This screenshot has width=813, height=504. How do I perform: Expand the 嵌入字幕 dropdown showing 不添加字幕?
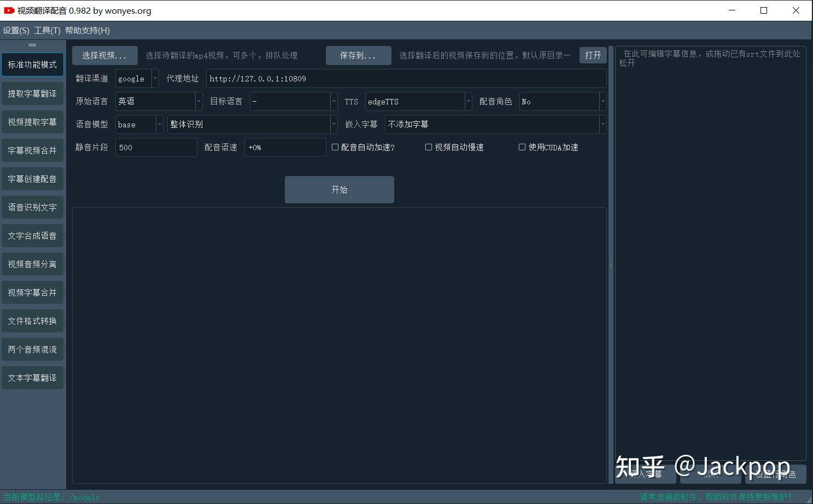495,124
